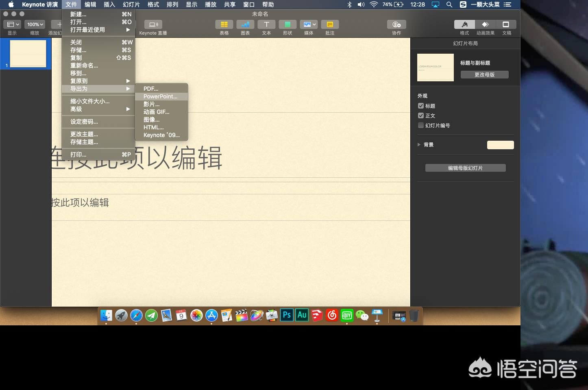
Task: Click 打印… print menu item
Action: pos(98,155)
